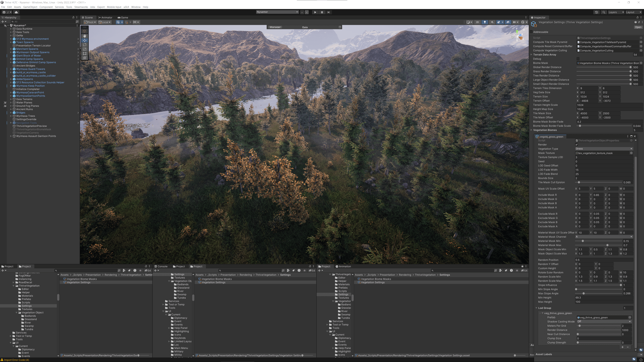Open the Material Mask Channel dropdown
The height and width of the screenshot is (362, 644).
tap(604, 237)
